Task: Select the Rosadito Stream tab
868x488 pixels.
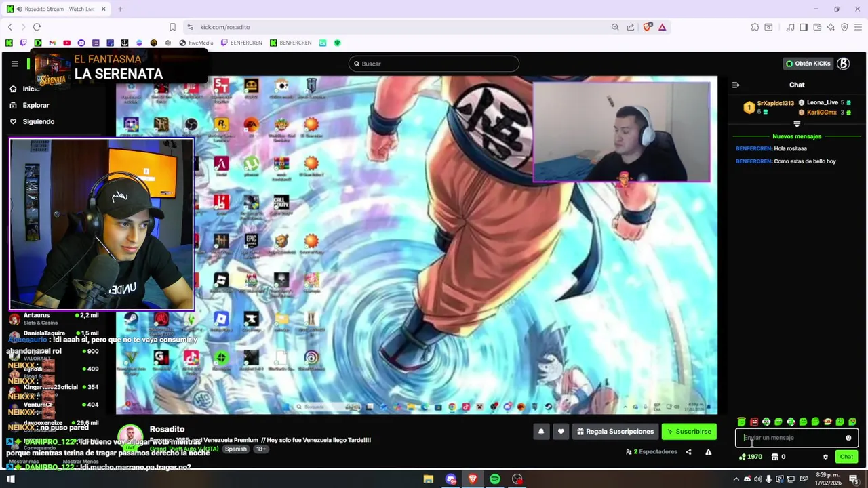Action: pyautogui.click(x=57, y=9)
